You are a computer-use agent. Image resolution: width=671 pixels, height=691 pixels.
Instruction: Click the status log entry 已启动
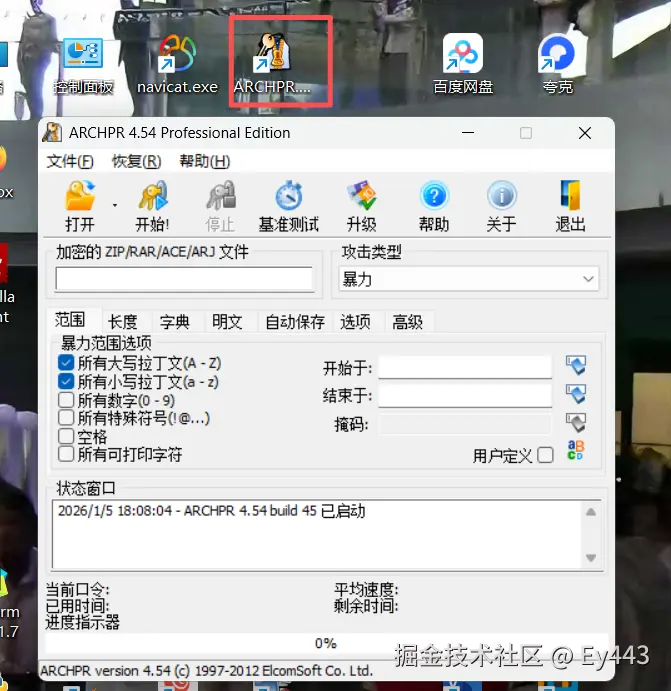point(211,511)
